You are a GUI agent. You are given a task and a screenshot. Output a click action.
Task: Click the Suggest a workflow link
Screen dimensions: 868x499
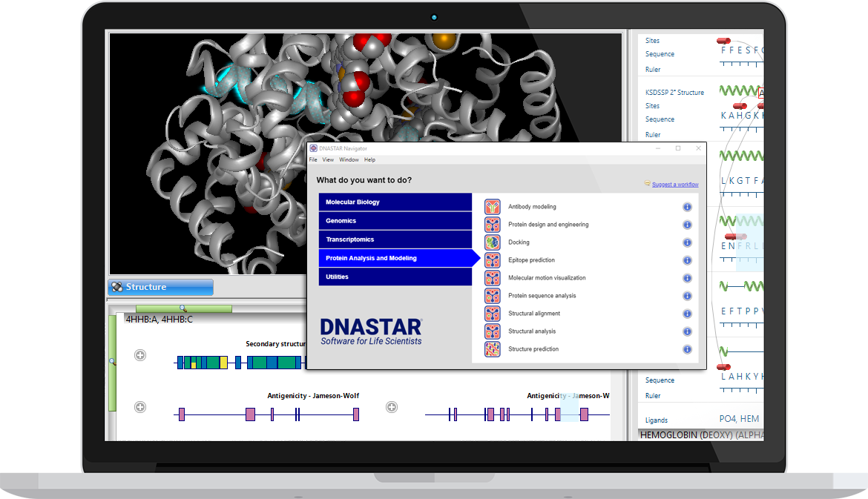[675, 185]
